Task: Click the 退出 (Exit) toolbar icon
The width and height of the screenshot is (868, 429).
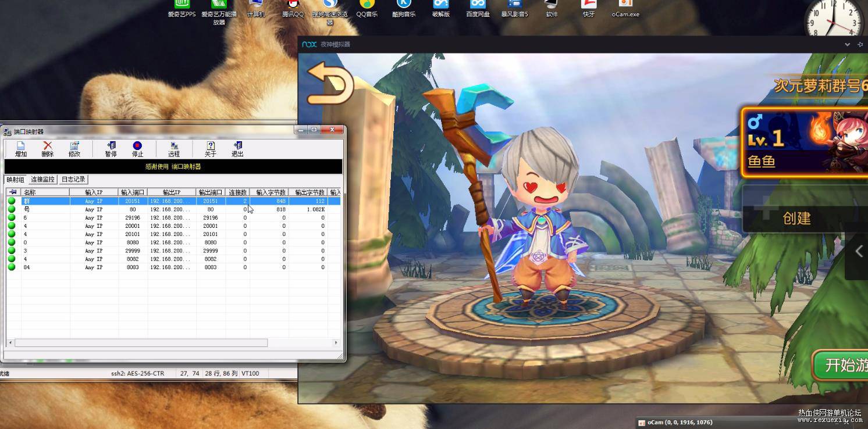Action: tap(237, 149)
